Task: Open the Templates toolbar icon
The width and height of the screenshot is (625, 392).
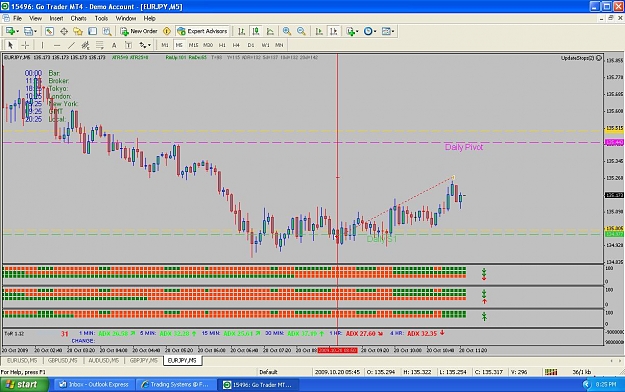Action: pyautogui.click(x=386, y=31)
